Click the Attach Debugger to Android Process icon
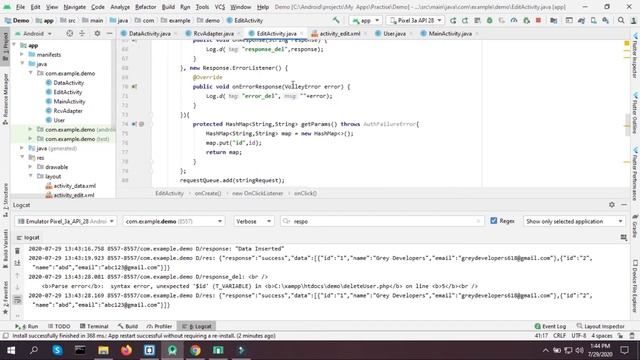The width and height of the screenshot is (640, 360). [x=526, y=20]
